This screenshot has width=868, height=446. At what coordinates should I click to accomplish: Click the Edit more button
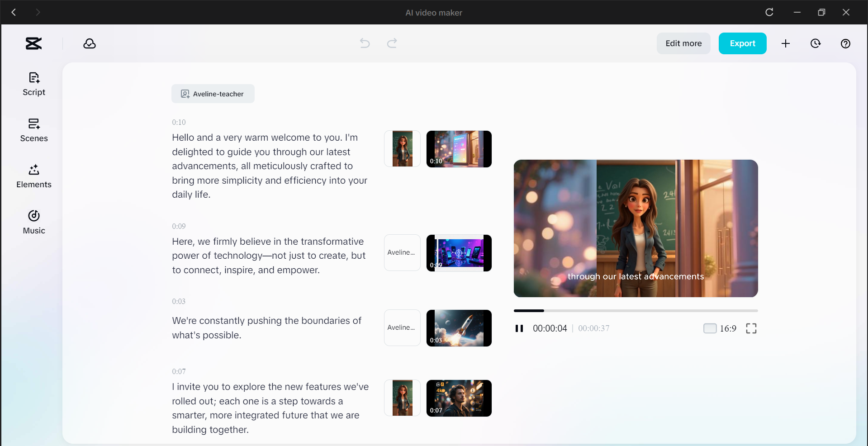[683, 43]
